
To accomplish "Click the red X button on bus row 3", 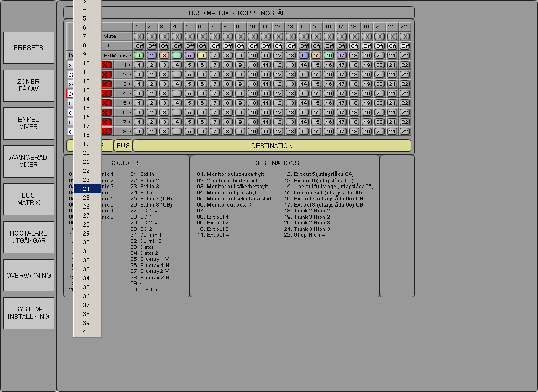I will (x=107, y=84).
